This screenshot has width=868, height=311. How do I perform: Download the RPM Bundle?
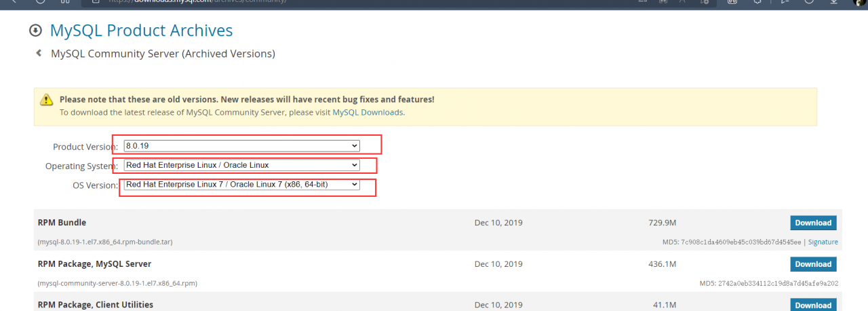(813, 223)
